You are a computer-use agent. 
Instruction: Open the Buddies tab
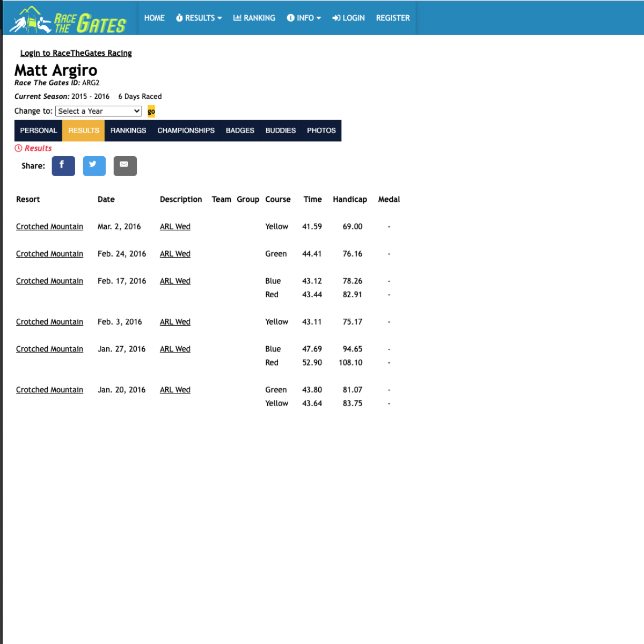click(280, 130)
